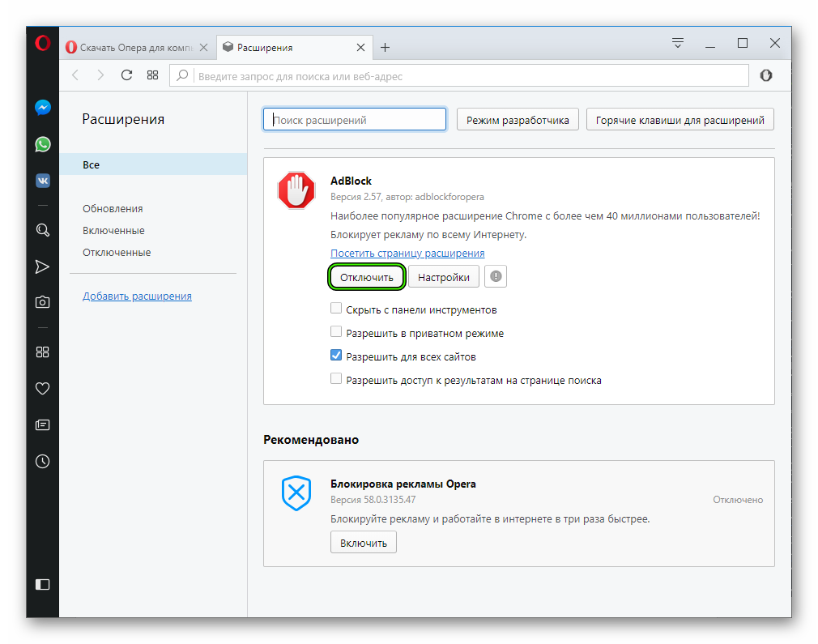Go forward with the forward arrow
818x644 pixels.
100,75
